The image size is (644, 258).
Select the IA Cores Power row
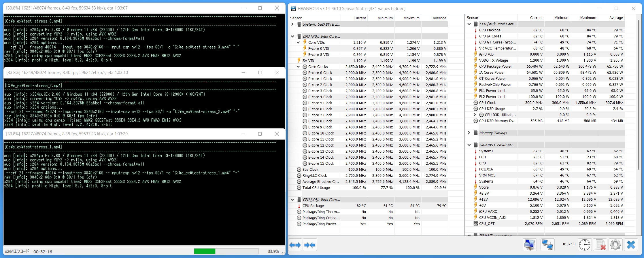tap(545, 72)
